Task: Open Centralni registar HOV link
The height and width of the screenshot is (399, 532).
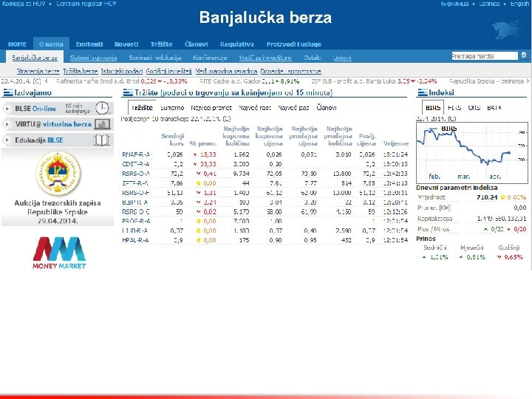Action: pyautogui.click(x=86, y=4)
